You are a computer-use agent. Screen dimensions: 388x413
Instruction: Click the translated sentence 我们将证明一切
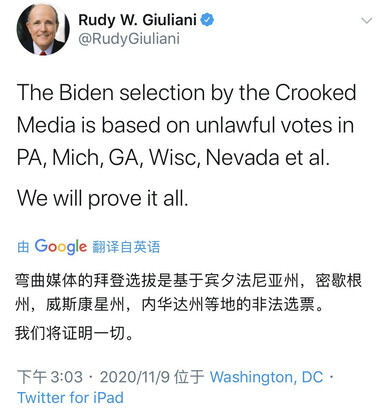pyautogui.click(x=74, y=333)
